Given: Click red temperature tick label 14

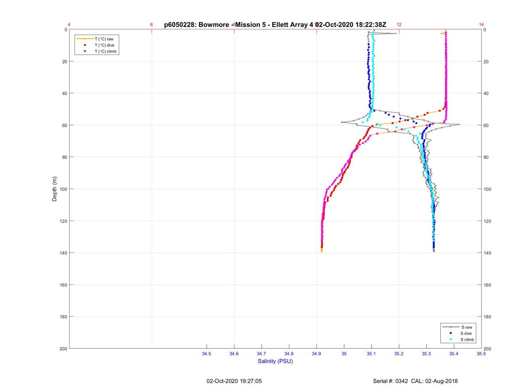Looking at the screenshot, I should pos(481,25).
